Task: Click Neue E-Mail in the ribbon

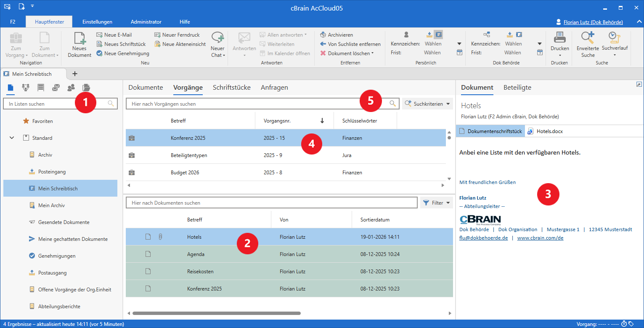Action: point(114,35)
